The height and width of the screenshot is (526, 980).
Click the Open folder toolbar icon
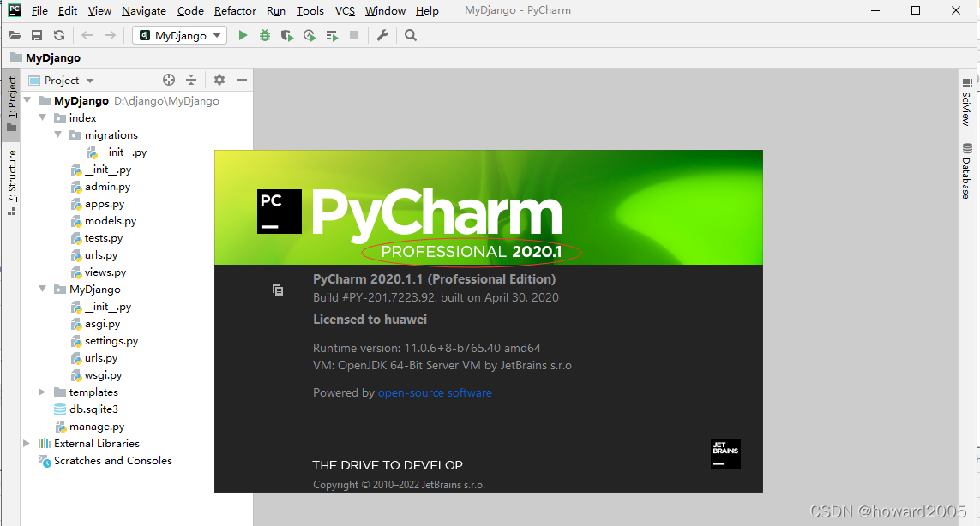coord(15,36)
